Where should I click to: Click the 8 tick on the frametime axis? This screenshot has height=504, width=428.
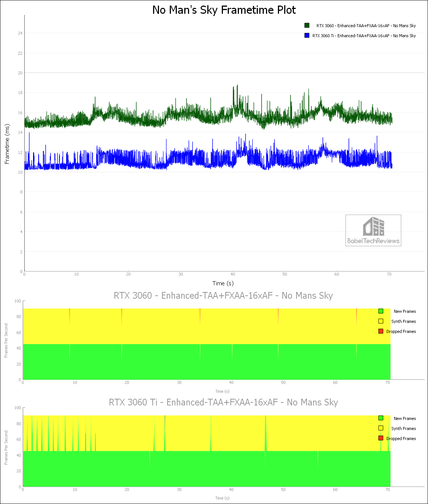(x=21, y=192)
